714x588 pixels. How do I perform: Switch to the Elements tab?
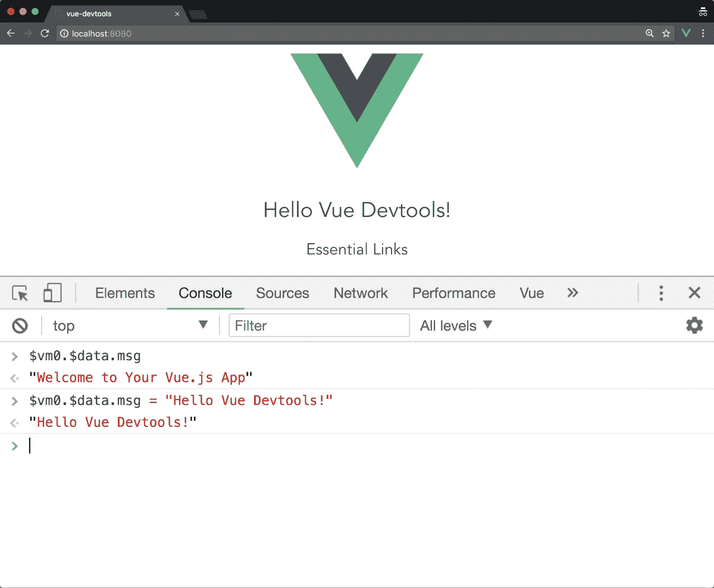pyautogui.click(x=125, y=293)
